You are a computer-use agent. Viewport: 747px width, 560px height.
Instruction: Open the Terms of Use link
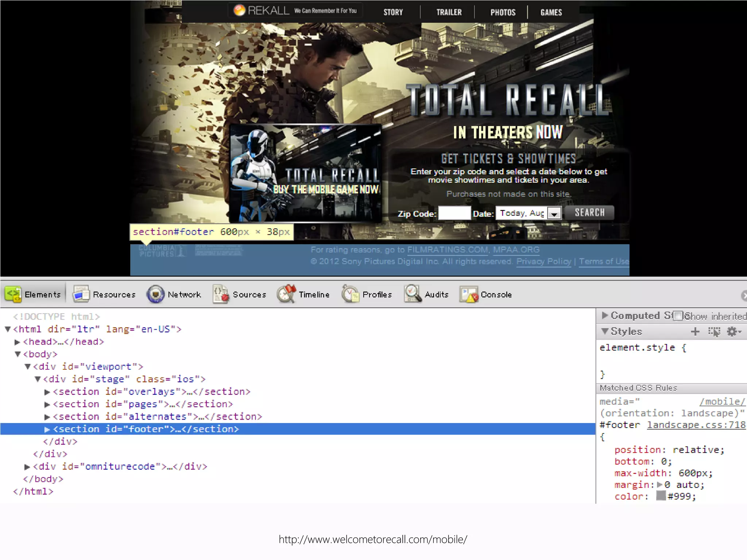604,261
